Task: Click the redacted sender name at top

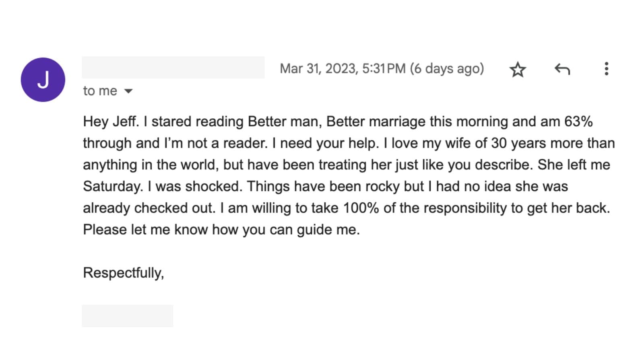Action: click(173, 68)
